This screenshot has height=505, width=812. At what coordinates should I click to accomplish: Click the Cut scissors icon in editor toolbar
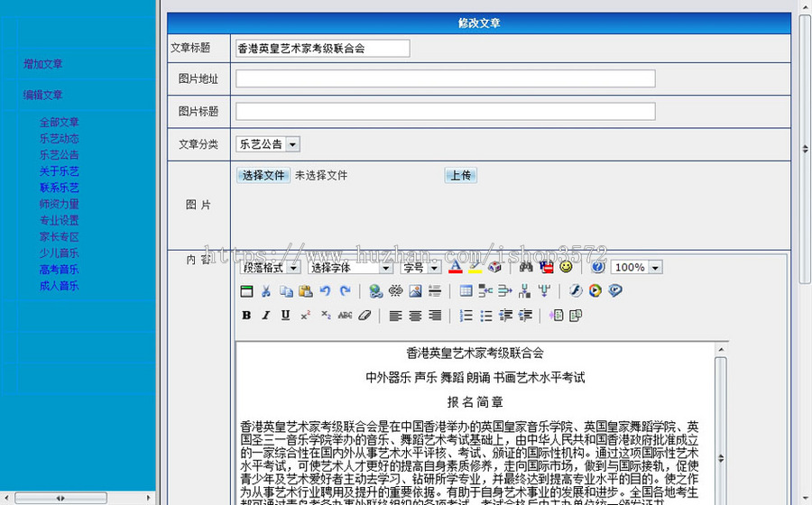pos(266,291)
